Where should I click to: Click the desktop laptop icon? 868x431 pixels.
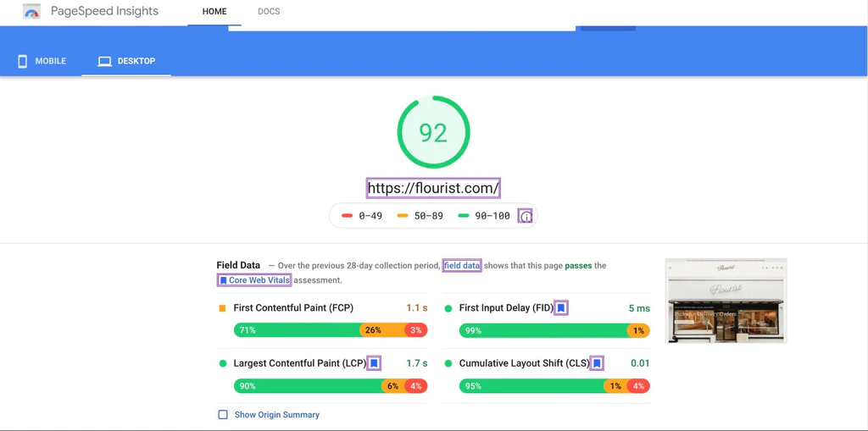[104, 62]
